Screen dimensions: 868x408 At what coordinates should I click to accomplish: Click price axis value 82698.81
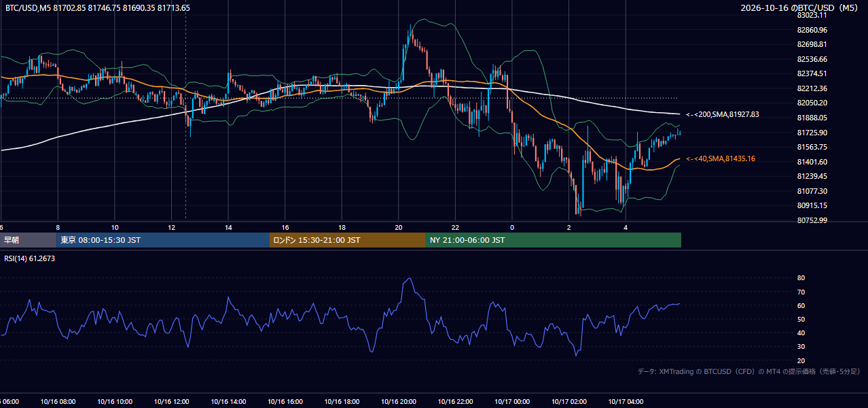coord(812,44)
